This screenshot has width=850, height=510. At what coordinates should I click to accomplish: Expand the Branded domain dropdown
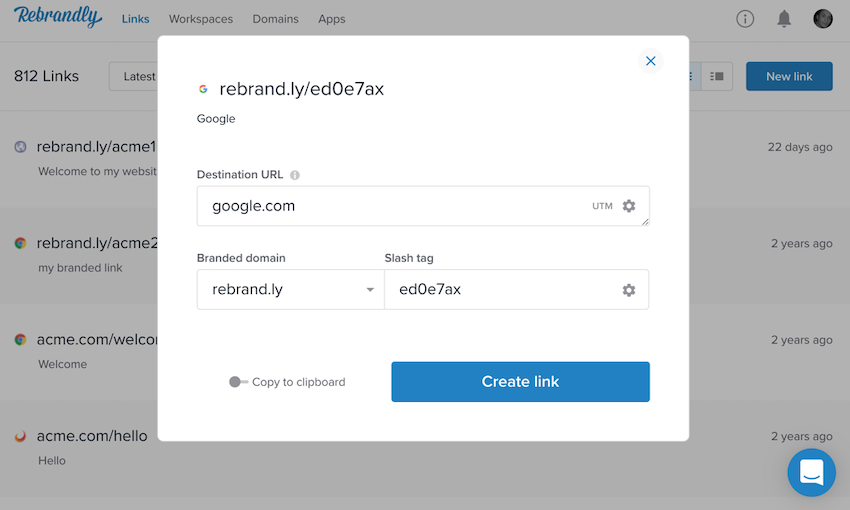click(290, 290)
